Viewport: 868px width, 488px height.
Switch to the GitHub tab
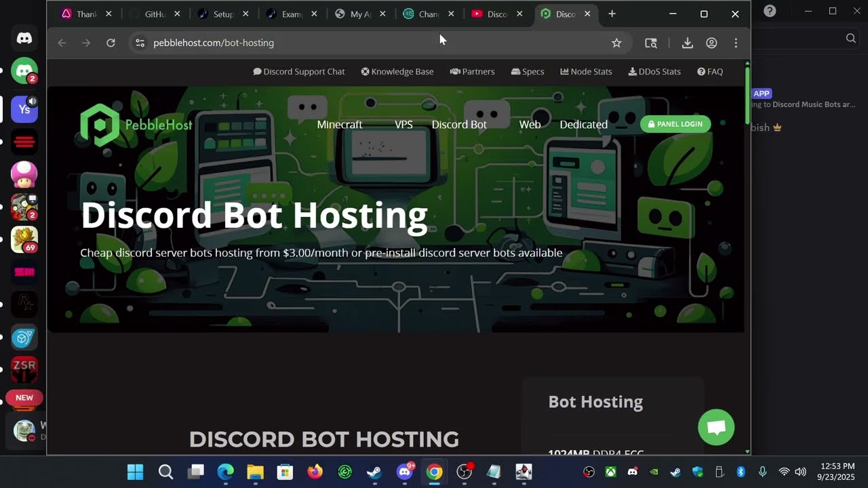pyautogui.click(x=155, y=14)
